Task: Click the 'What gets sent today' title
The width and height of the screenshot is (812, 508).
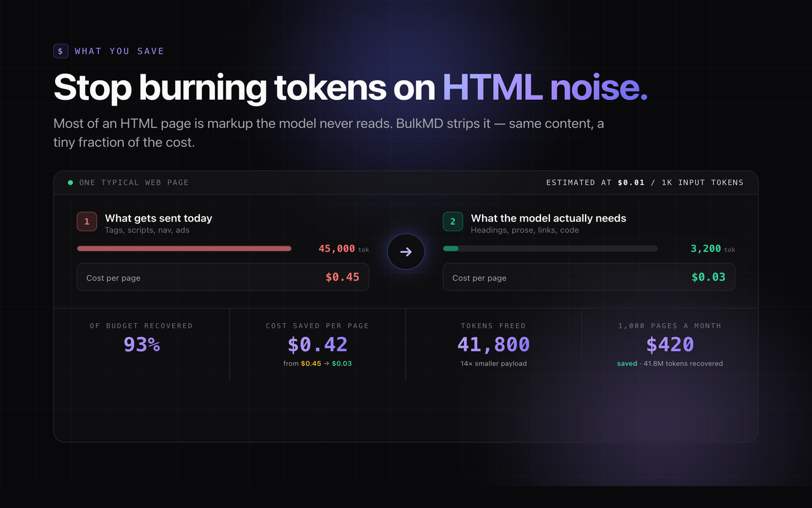Action: tap(159, 218)
